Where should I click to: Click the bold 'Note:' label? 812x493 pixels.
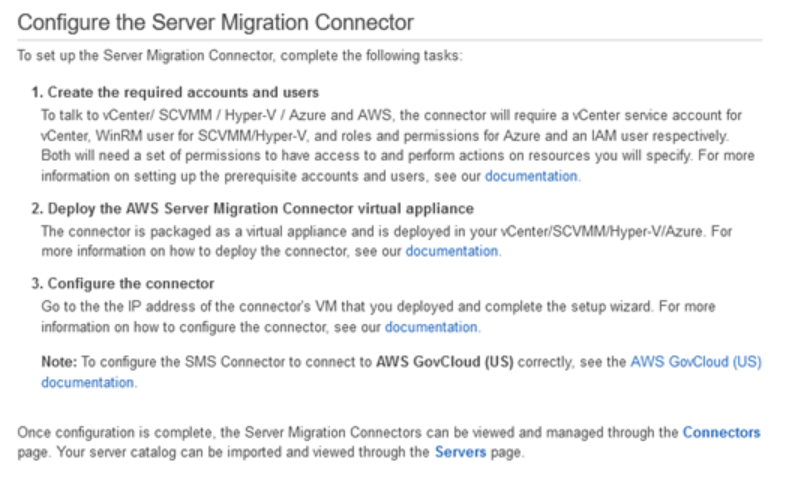(x=59, y=362)
